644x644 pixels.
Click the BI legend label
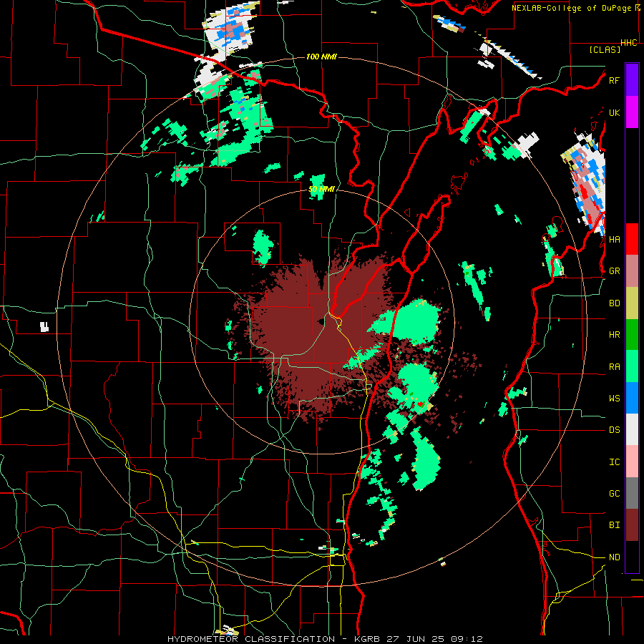pyautogui.click(x=614, y=525)
